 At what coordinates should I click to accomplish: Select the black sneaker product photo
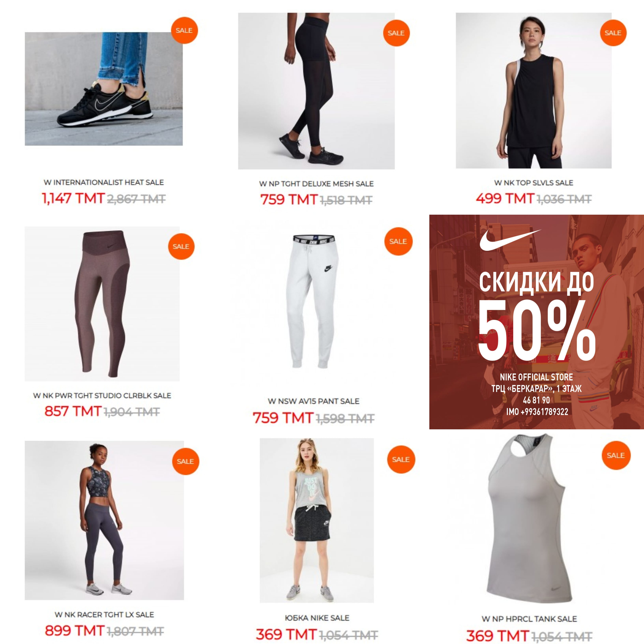(x=104, y=89)
